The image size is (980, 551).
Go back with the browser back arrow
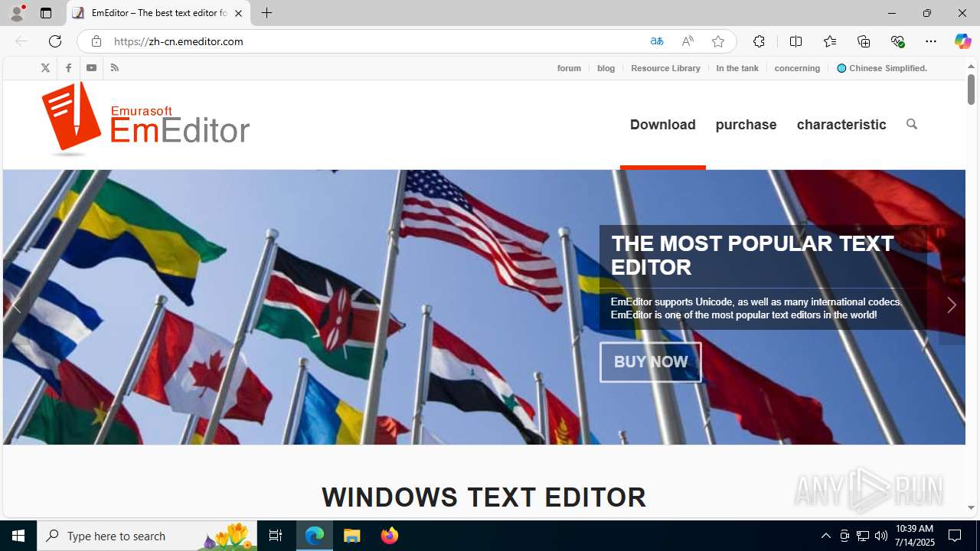21,41
